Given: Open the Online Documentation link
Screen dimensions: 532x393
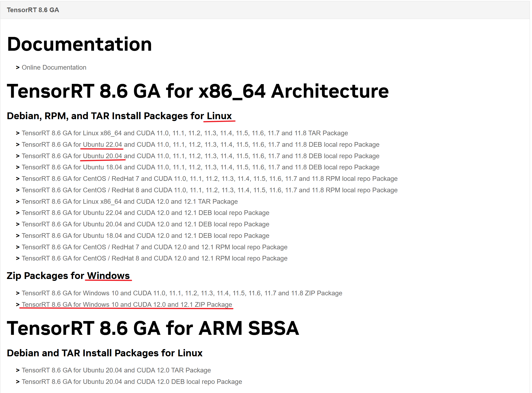Looking at the screenshot, I should pyautogui.click(x=54, y=68).
